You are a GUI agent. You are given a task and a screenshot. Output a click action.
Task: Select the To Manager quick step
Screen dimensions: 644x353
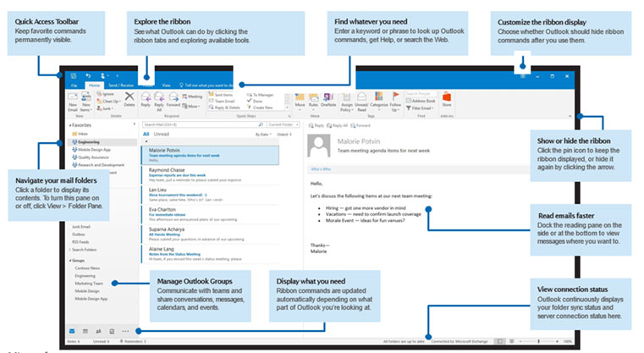261,95
